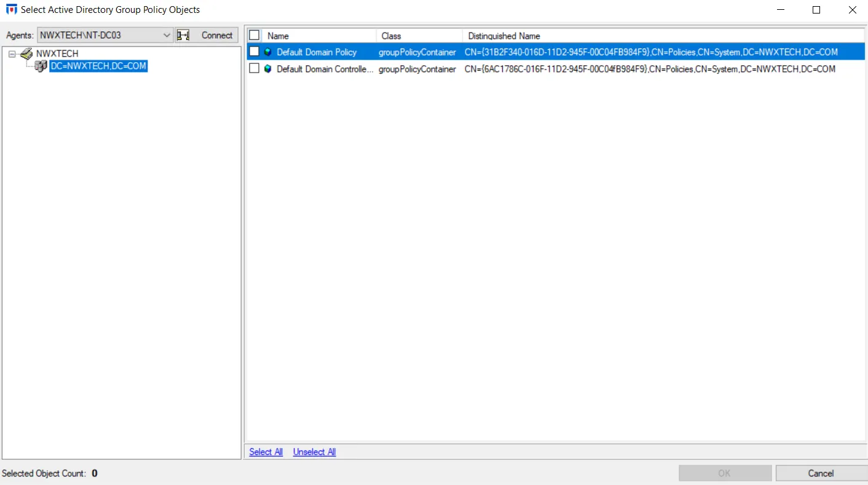Click the CN={6AC1786C-016F... distinguished name
This screenshot has height=485, width=868.
650,69
